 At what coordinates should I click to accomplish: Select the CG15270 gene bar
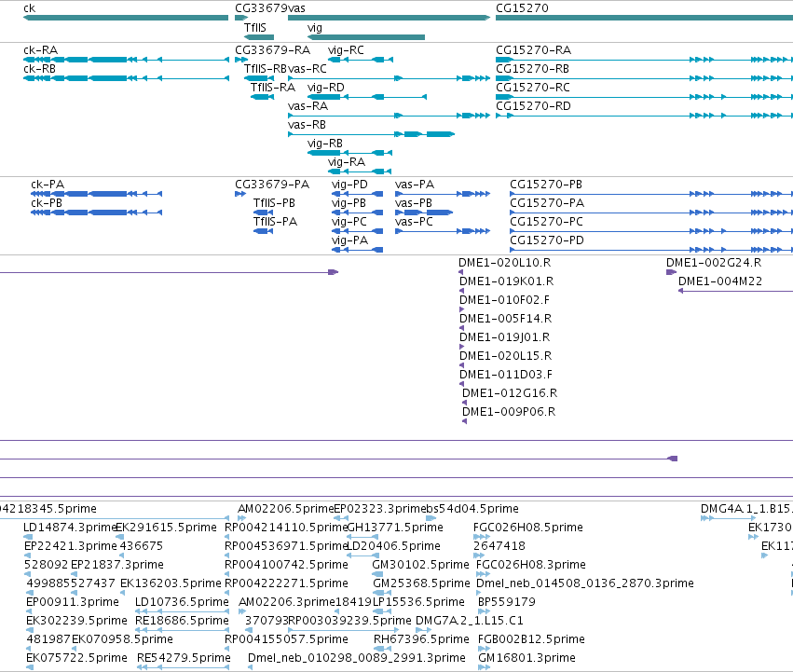(644, 18)
